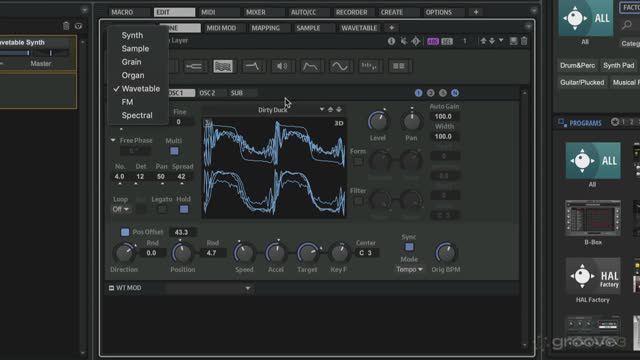
Task: Toggle the purple ABS edit mode button
Action: pyautogui.click(x=433, y=41)
